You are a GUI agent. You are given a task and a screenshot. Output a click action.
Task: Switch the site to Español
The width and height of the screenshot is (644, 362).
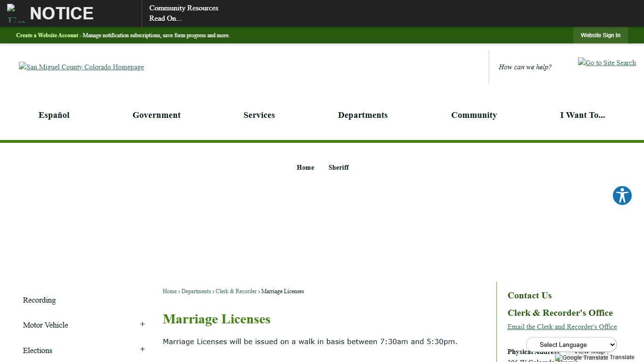(x=54, y=115)
